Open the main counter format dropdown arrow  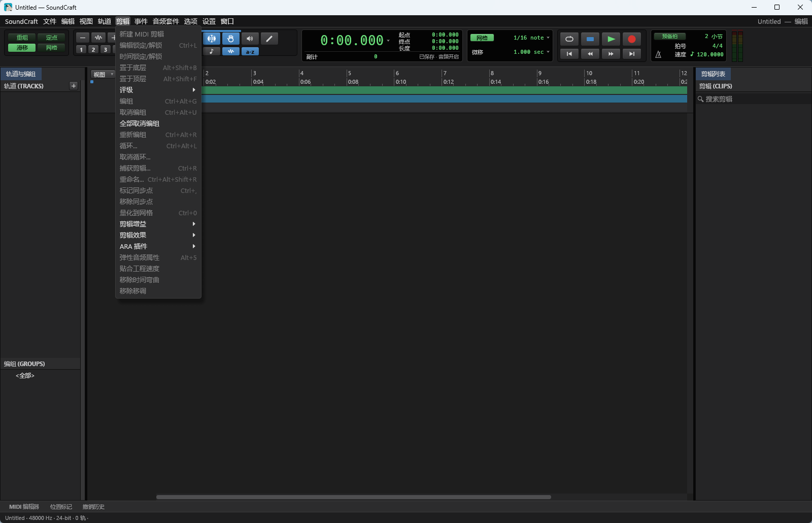coord(388,41)
